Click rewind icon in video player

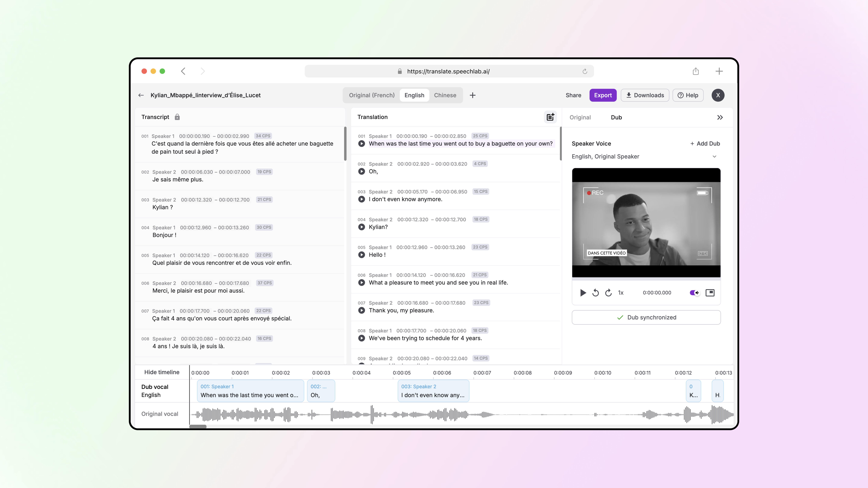(x=595, y=293)
